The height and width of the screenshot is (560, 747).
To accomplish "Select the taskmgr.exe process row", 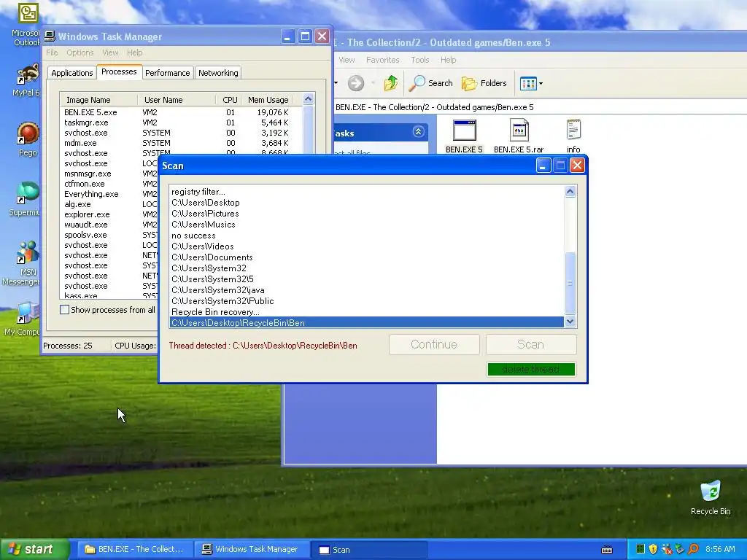I will pyautogui.click(x=181, y=122).
